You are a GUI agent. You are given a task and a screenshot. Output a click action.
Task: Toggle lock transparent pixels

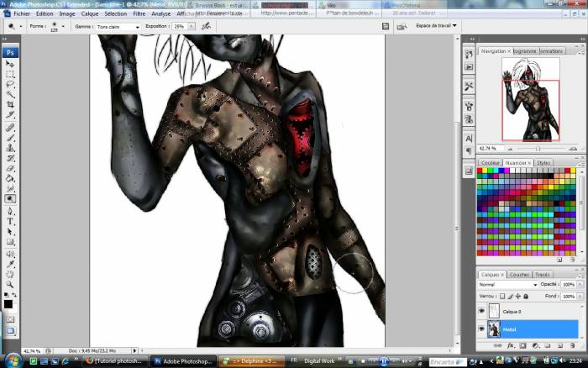coord(502,296)
